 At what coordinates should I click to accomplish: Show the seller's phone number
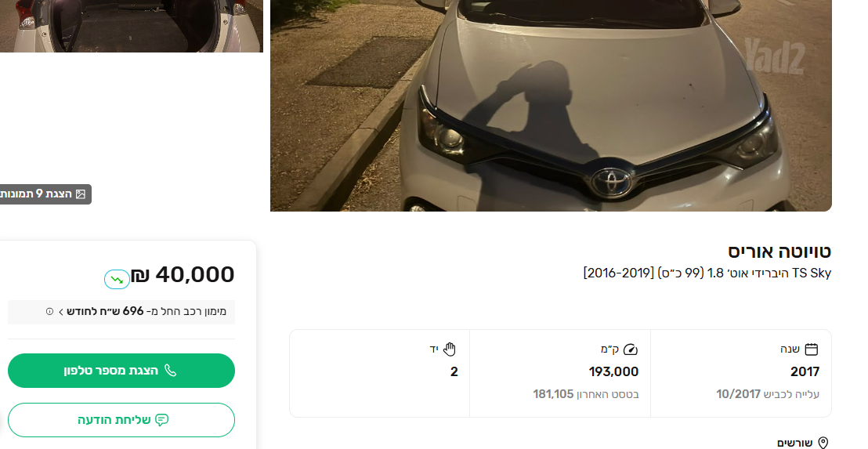pyautogui.click(x=121, y=371)
